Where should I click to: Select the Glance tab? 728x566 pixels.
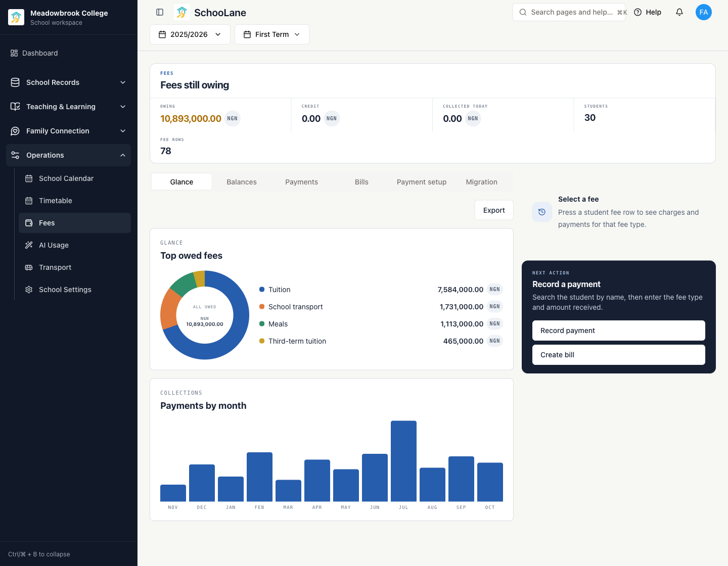point(181,182)
